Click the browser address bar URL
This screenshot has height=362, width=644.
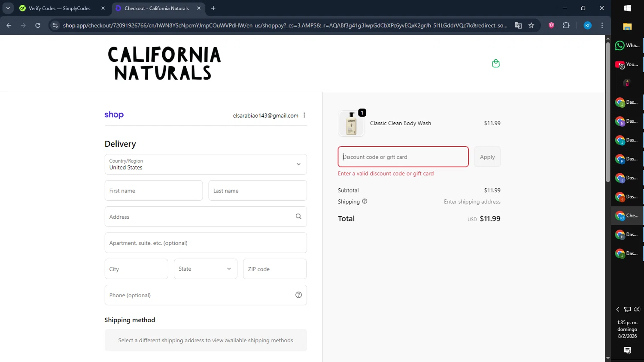285,25
